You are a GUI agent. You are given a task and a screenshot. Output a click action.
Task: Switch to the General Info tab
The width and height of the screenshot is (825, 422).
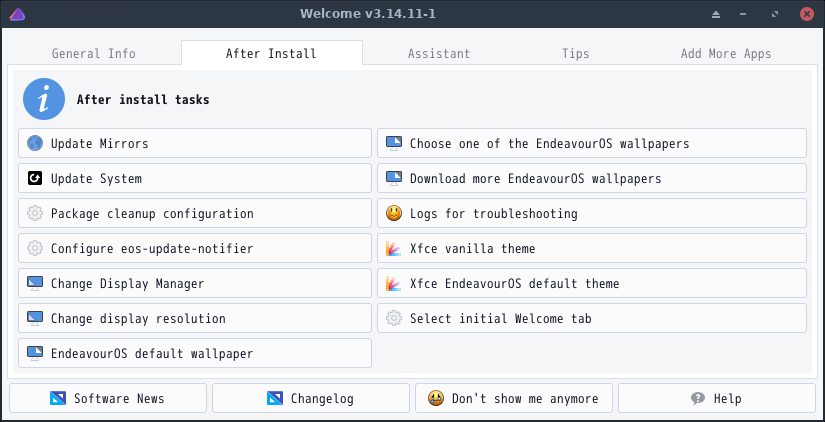point(94,53)
